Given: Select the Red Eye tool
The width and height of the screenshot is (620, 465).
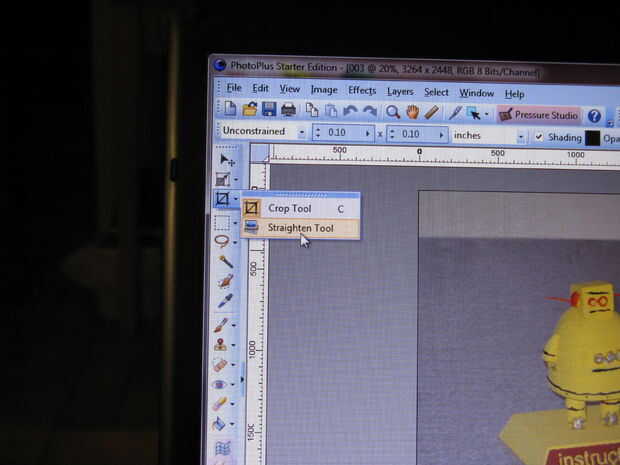Looking at the screenshot, I should tap(219, 384).
